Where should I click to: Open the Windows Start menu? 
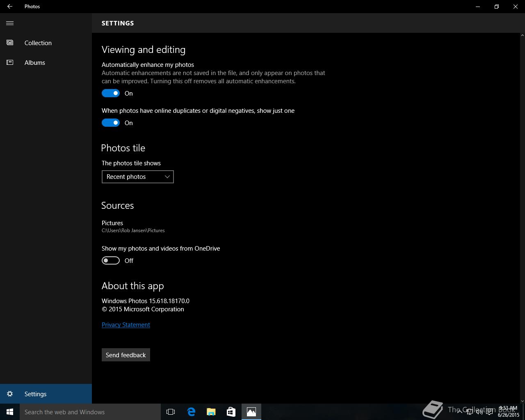(x=10, y=412)
